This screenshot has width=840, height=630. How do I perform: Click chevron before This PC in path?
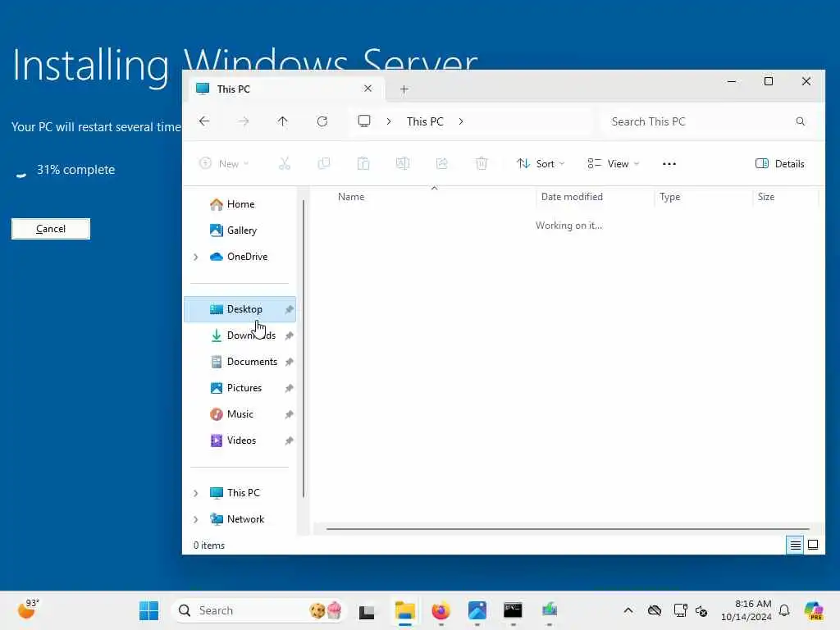pyautogui.click(x=389, y=121)
